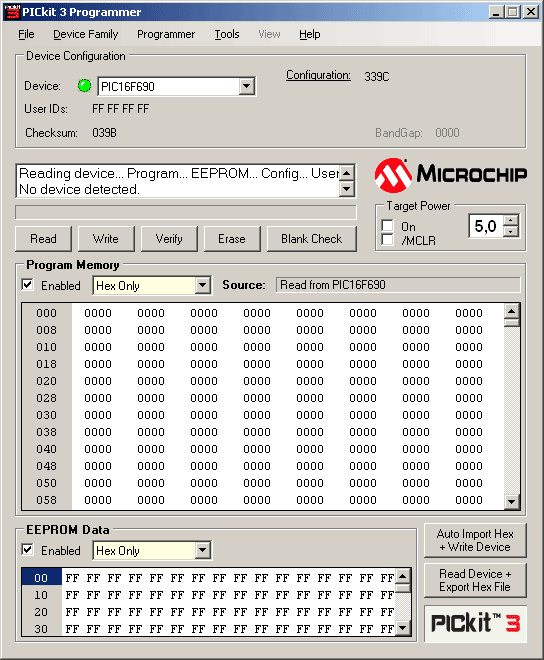Image resolution: width=544 pixels, height=660 pixels.
Task: Click the Erase button
Action: [x=232, y=239]
